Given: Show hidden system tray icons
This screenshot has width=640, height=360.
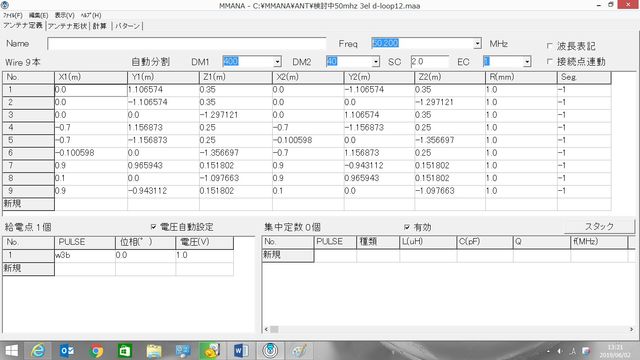Looking at the screenshot, I should 548,351.
